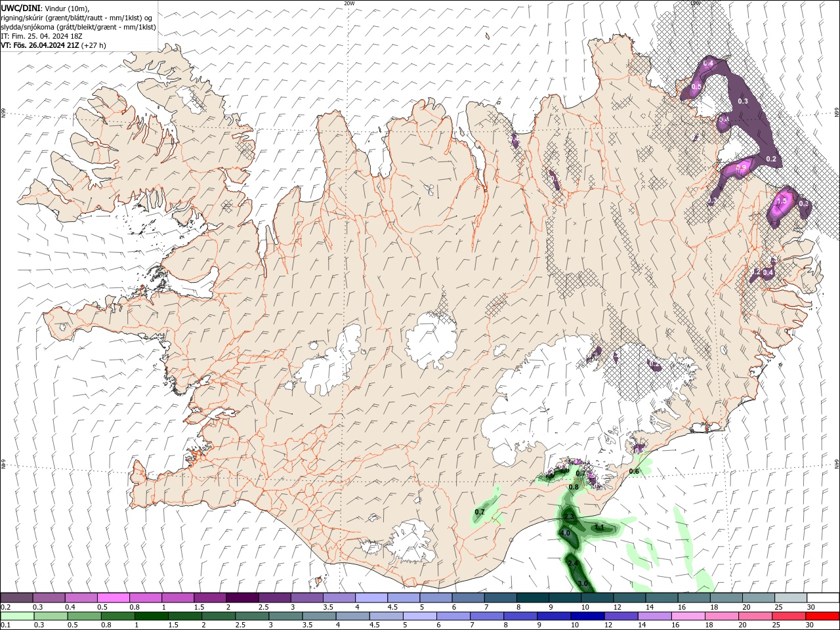Pick the darkest purple snow swatch between 2 and 2.5
840x630 pixels.
point(242,598)
